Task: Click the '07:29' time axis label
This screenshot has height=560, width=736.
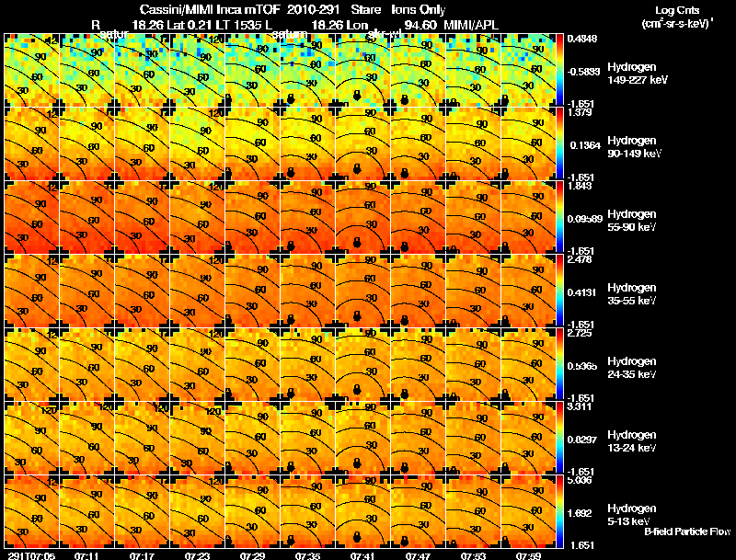Action: (252, 555)
